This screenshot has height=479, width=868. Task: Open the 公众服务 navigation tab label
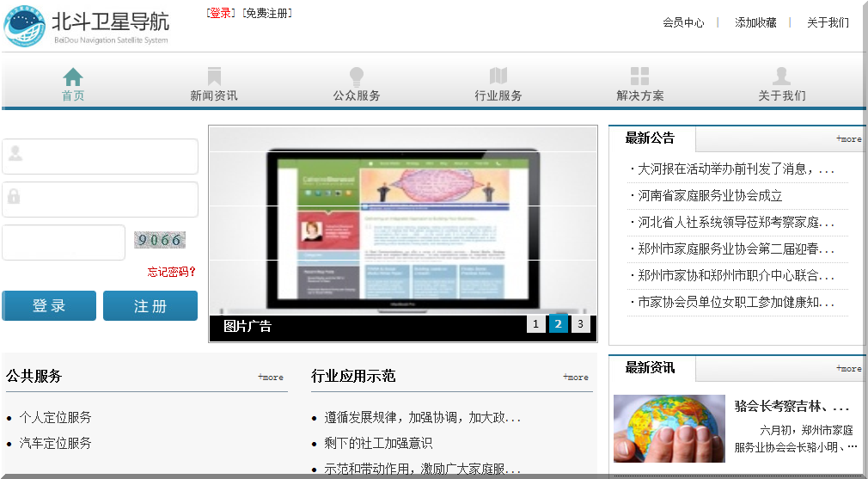coord(357,95)
